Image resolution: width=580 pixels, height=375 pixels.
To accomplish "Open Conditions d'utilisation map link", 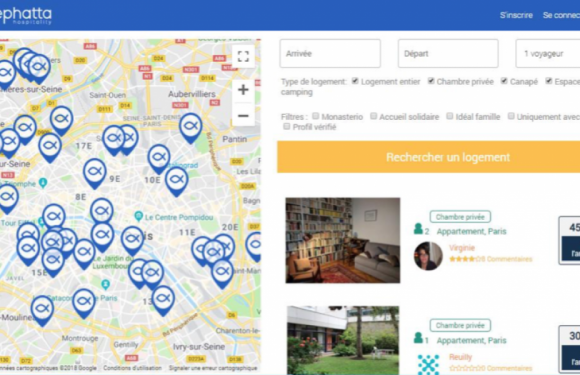I will click(x=132, y=368).
